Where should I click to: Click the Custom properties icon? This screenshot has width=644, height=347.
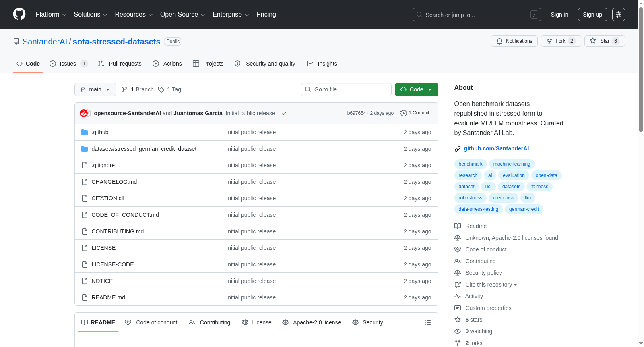(x=458, y=308)
